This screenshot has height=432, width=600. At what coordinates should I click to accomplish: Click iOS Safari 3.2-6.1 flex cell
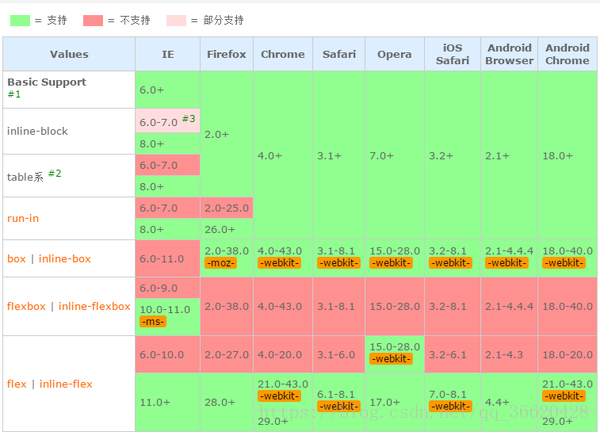point(452,355)
